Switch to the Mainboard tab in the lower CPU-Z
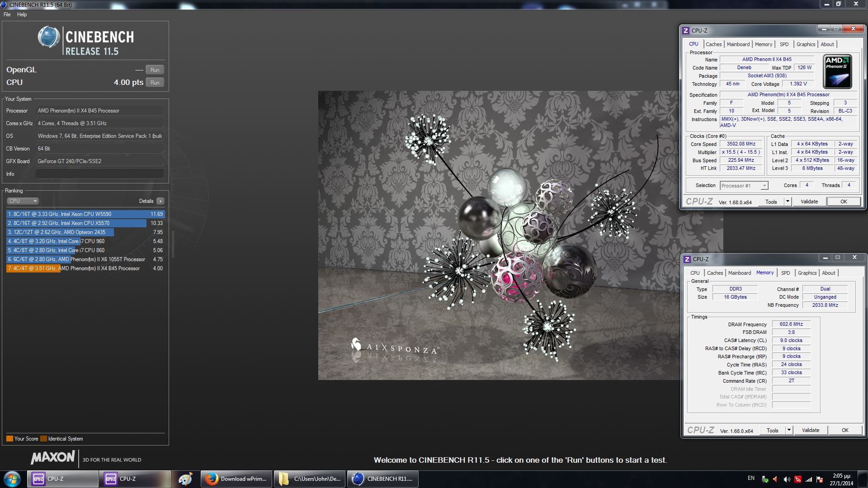 [739, 273]
